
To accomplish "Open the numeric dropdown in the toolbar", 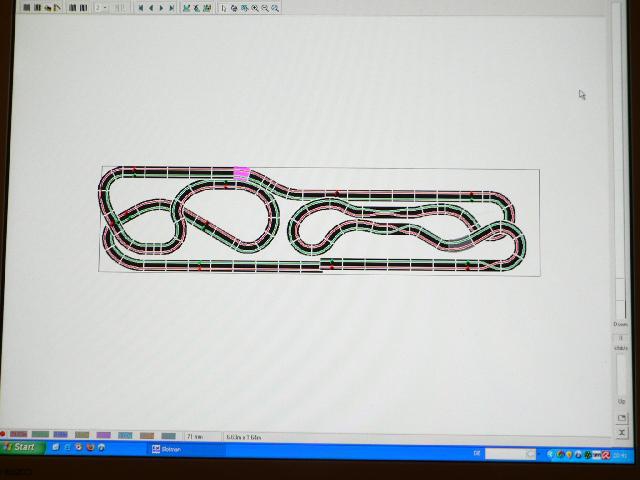I will (101, 7).
